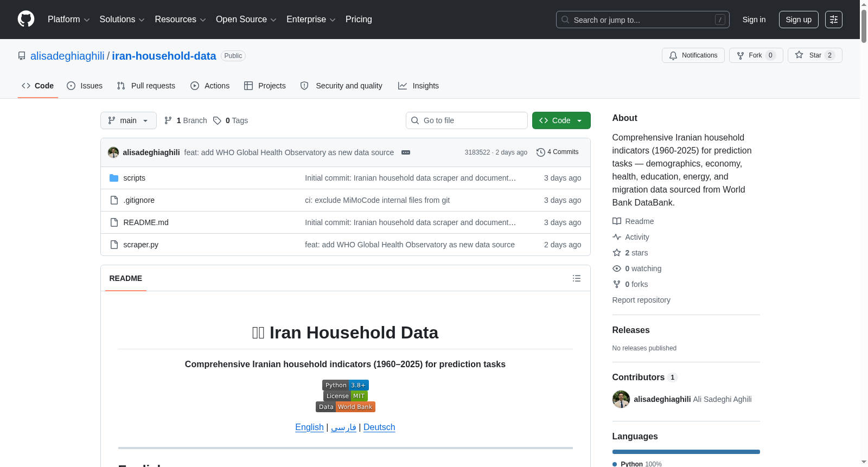Click the repository icon beside alisadeghiaghili
Screen dimensions: 868x467
[x=22, y=56]
